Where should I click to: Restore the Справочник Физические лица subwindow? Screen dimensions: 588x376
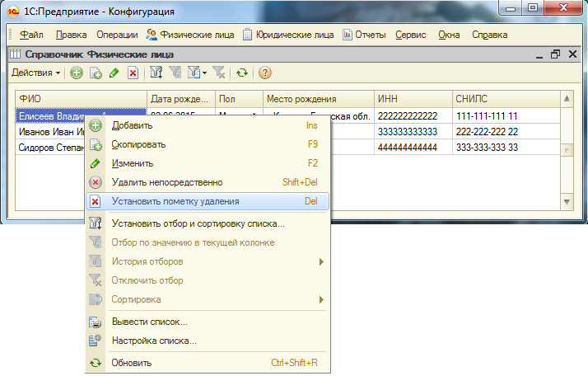(x=555, y=54)
